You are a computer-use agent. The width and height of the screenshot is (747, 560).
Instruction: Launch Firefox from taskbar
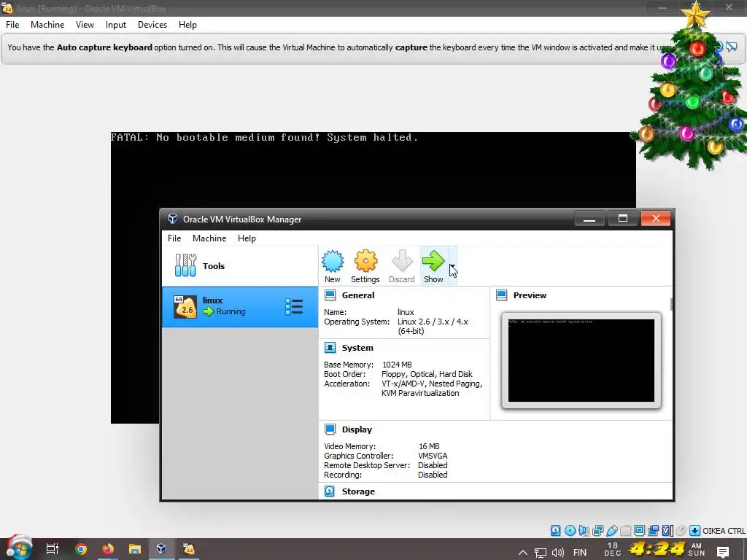[108, 549]
